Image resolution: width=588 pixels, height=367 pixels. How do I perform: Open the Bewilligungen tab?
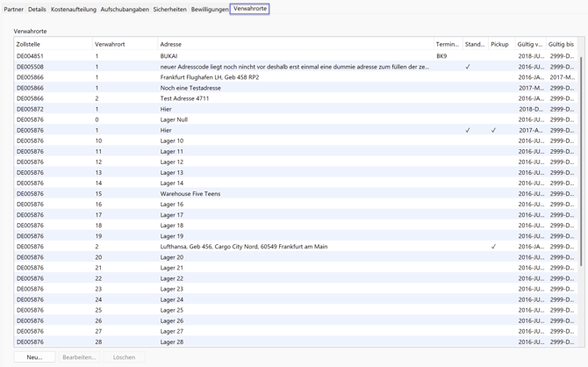click(x=210, y=10)
